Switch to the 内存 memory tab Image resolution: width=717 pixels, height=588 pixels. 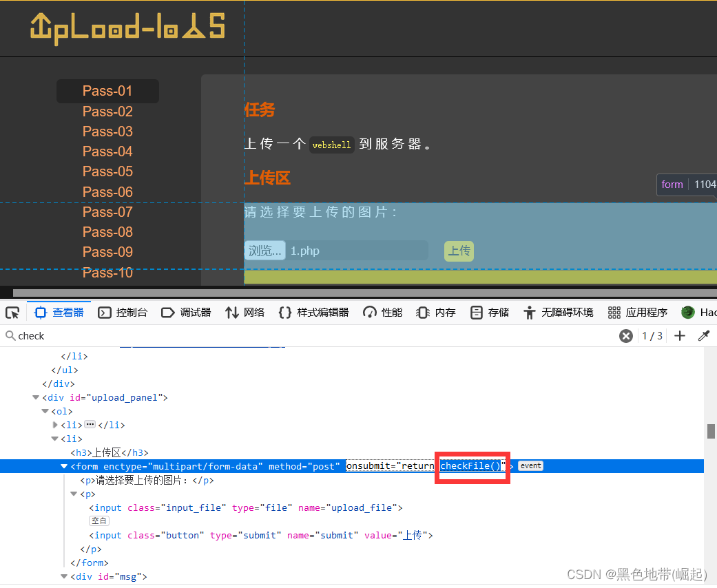click(435, 313)
